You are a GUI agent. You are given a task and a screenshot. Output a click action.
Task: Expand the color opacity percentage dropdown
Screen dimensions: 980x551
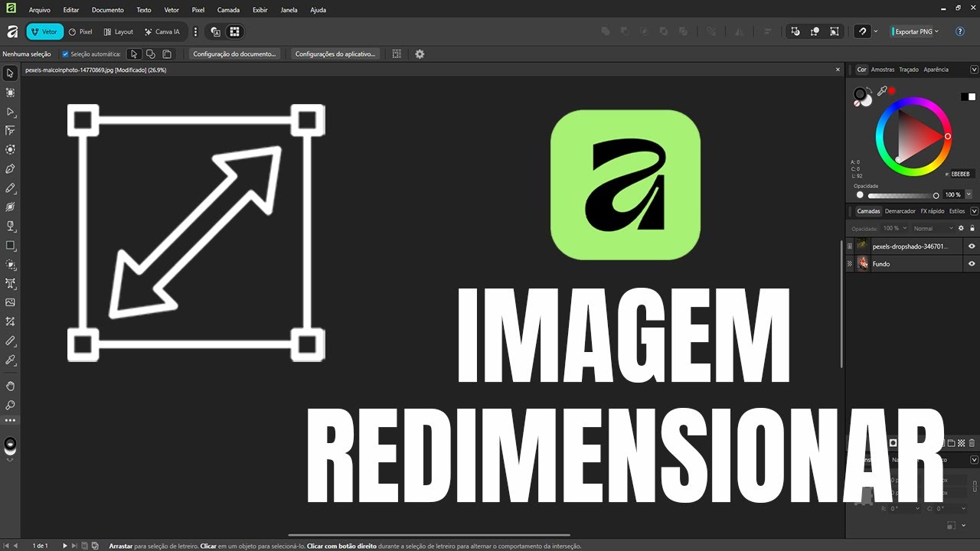[x=969, y=195]
